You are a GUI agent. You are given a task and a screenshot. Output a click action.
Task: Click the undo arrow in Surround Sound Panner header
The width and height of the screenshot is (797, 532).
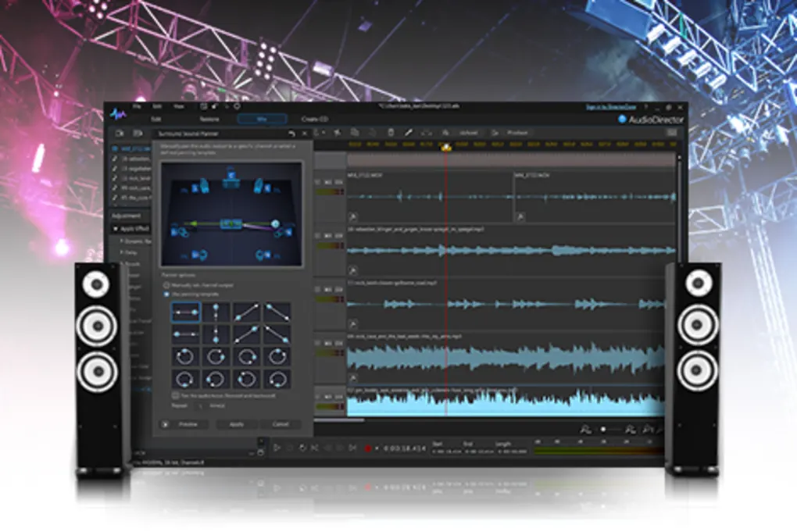291,134
